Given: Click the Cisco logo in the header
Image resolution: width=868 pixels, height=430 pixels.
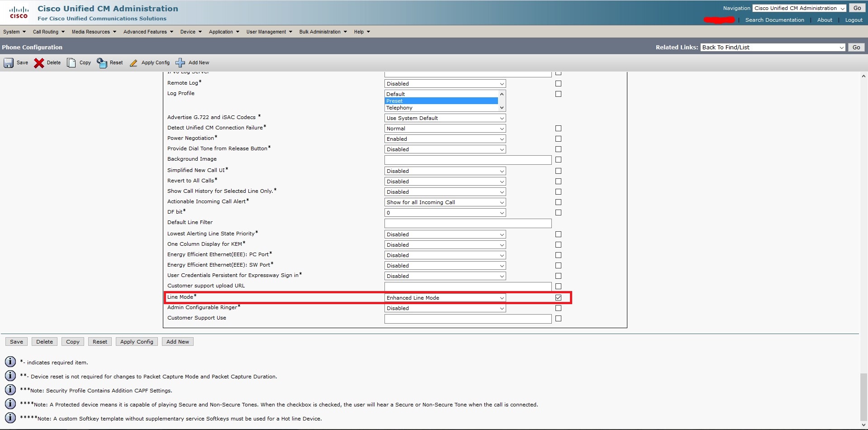Looking at the screenshot, I should pos(19,12).
